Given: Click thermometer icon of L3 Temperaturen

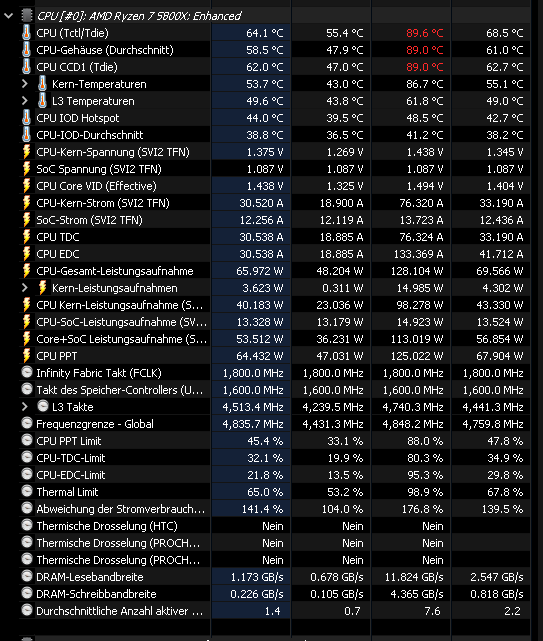Looking at the screenshot, I should click(42, 101).
